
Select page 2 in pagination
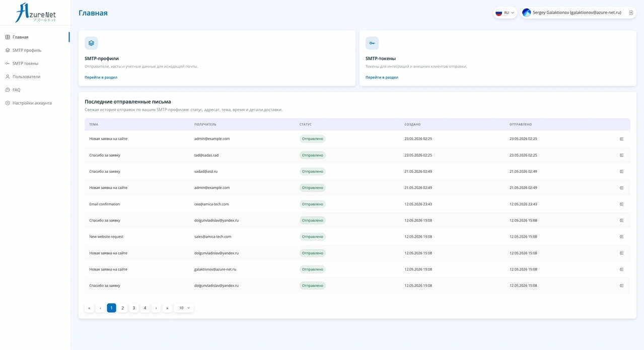122,308
